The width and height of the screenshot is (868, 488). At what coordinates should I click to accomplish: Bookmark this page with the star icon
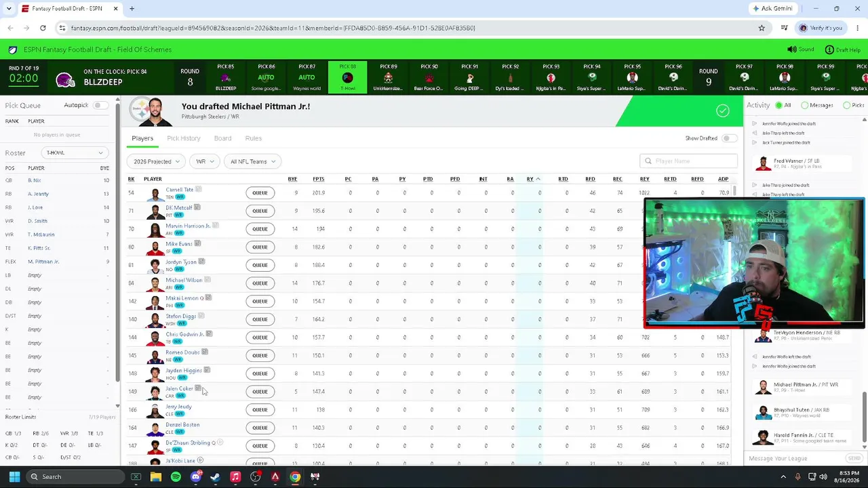(762, 28)
